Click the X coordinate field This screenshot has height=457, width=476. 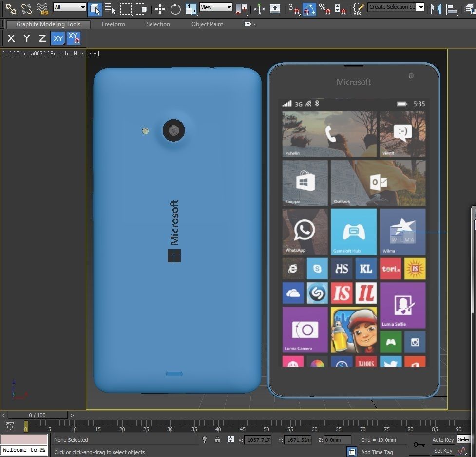pyautogui.click(x=258, y=439)
